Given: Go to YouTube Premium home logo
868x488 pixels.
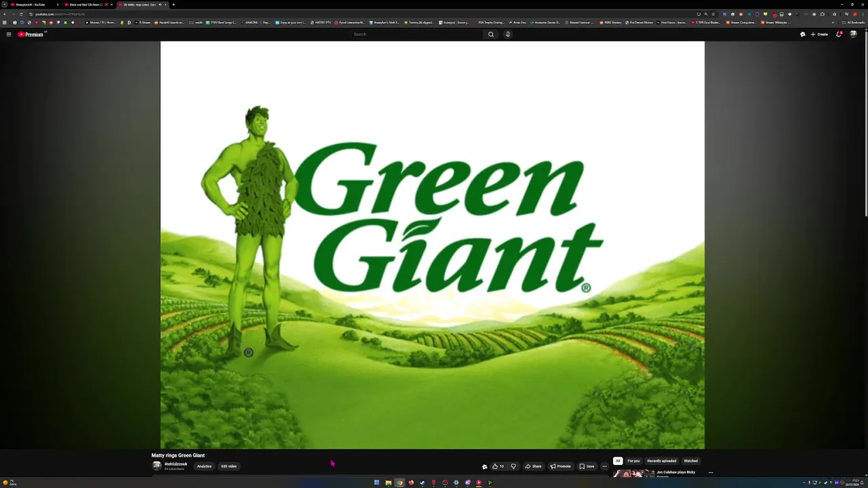Looking at the screenshot, I should pos(31,34).
